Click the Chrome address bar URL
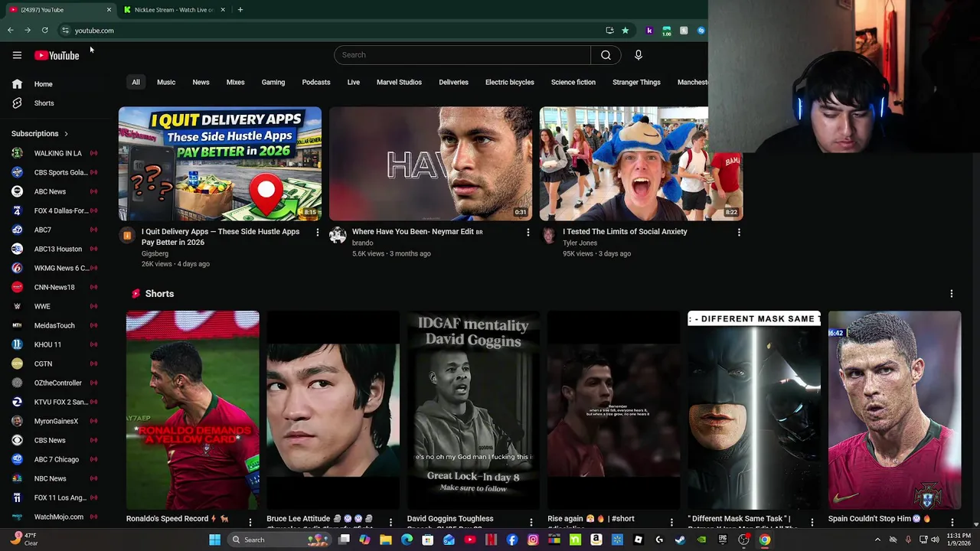The image size is (980, 551). point(94,31)
